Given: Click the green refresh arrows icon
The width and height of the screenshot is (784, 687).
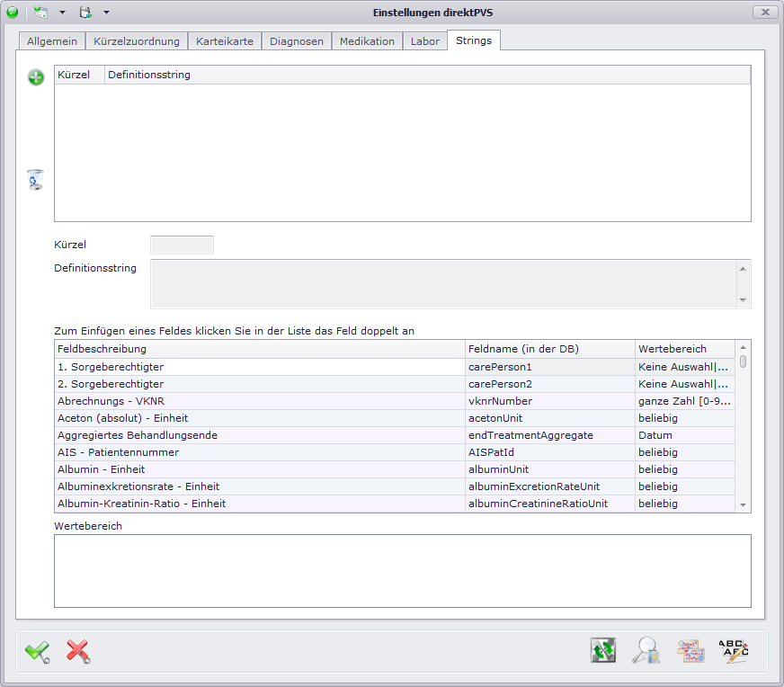Looking at the screenshot, I should coord(603,650).
